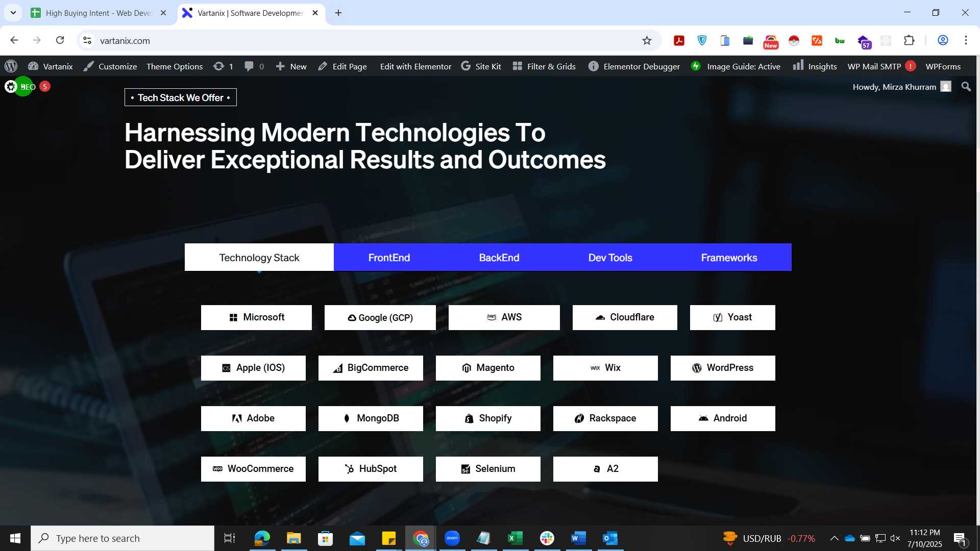Switch to the BackEnd tab
Viewport: 980px width, 551px height.
pos(499,257)
